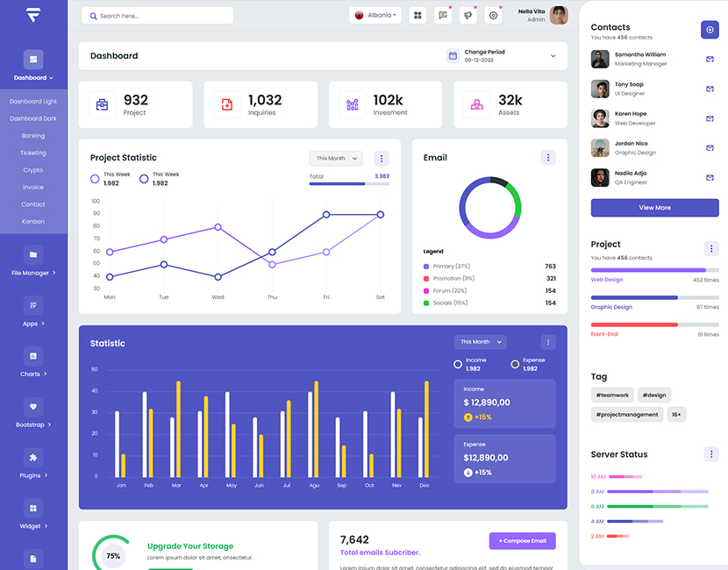
Task: Click the File Manager folder icon
Action: pos(33,254)
